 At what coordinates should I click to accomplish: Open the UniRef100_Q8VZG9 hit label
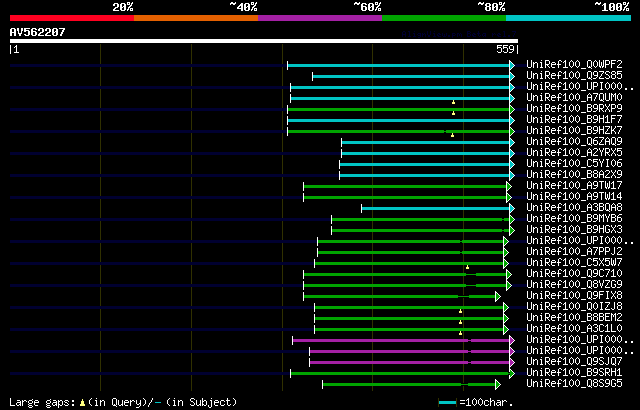pos(574,285)
